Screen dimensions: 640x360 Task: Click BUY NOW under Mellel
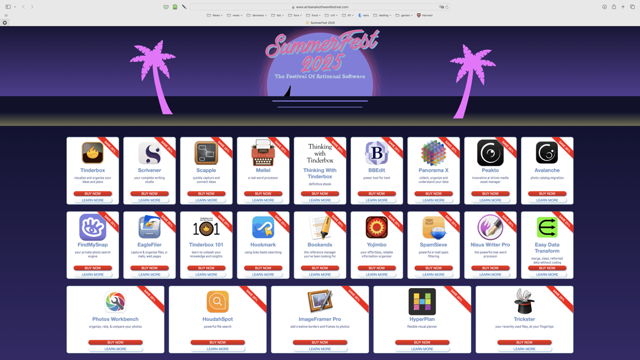tap(263, 193)
